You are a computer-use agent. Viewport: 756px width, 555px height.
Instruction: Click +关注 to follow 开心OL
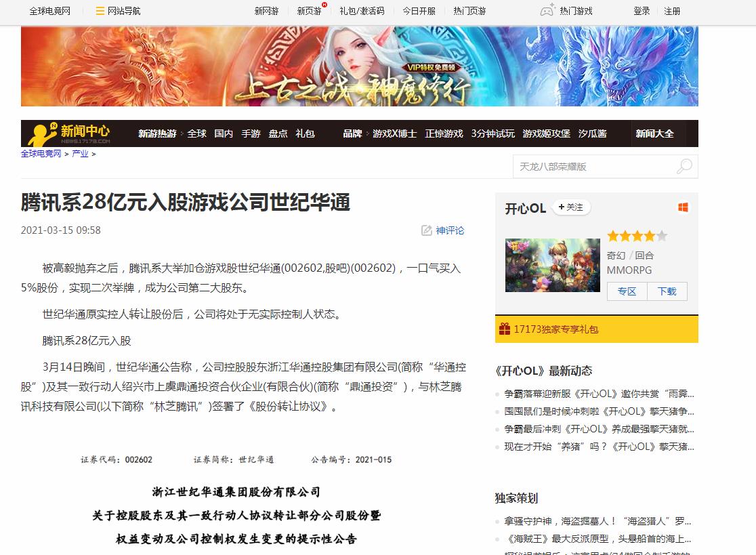click(571, 207)
